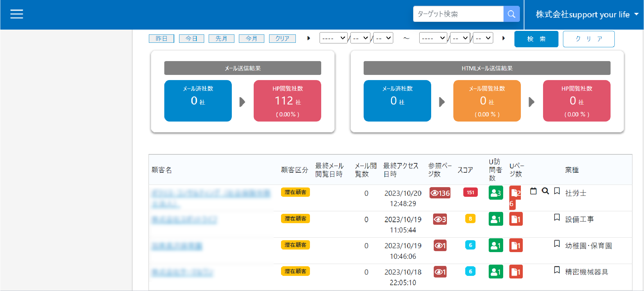Toggle the bookmark in the 社労士 row
The height and width of the screenshot is (291, 644).
(557, 191)
